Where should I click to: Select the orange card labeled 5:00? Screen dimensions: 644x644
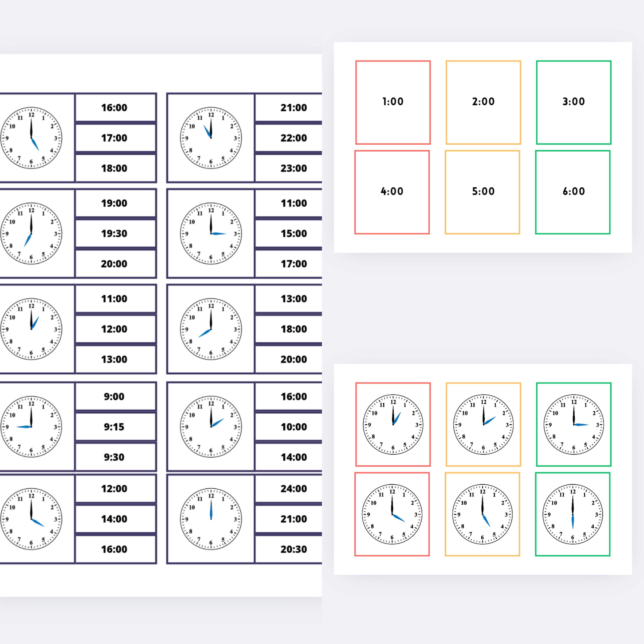(x=482, y=192)
